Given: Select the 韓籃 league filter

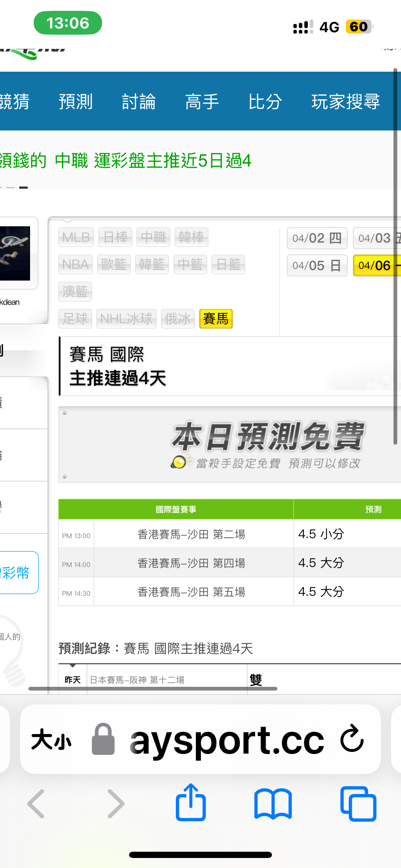Looking at the screenshot, I should pyautogui.click(x=152, y=264).
